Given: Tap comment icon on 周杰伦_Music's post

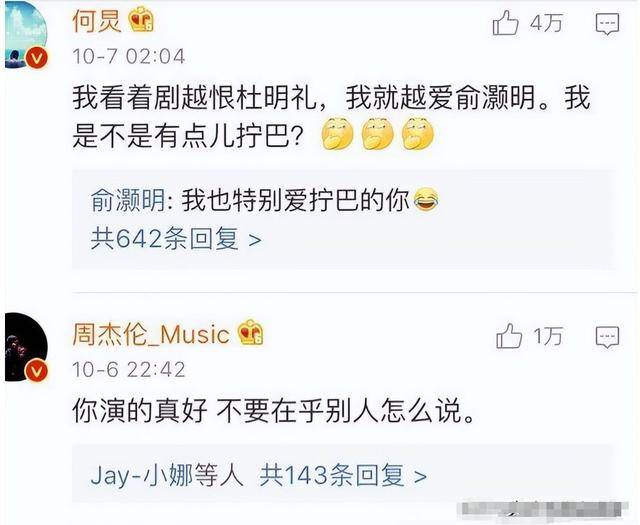Looking at the screenshot, I should click(x=607, y=337).
